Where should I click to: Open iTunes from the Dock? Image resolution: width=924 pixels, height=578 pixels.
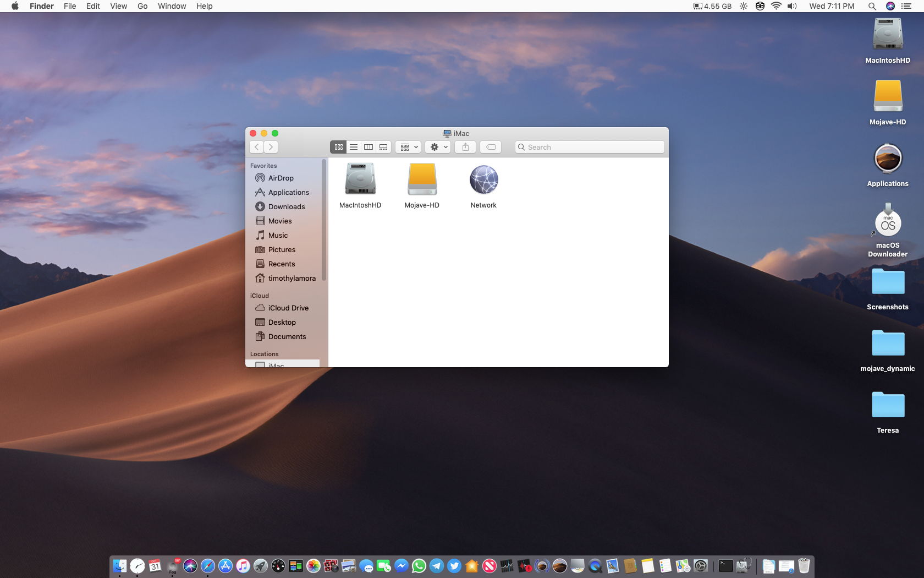point(243,566)
